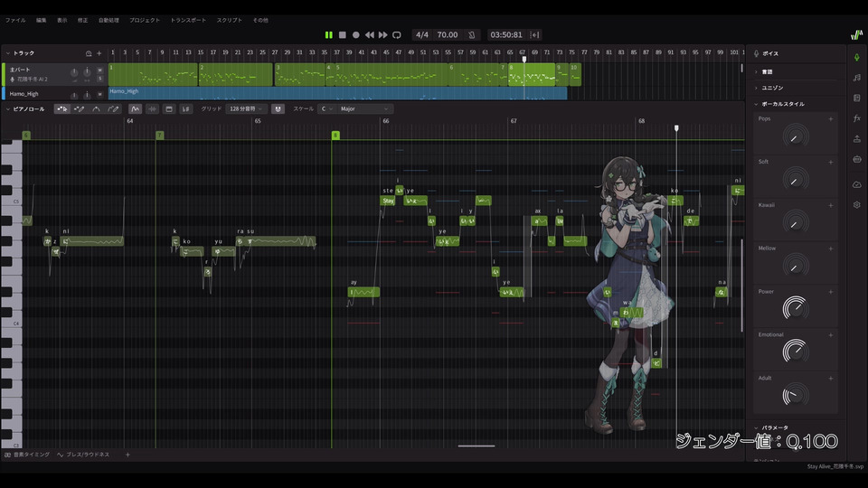Image resolution: width=868 pixels, height=488 pixels.
Task: Add Soft vocal style with plus icon
Action: click(x=830, y=162)
